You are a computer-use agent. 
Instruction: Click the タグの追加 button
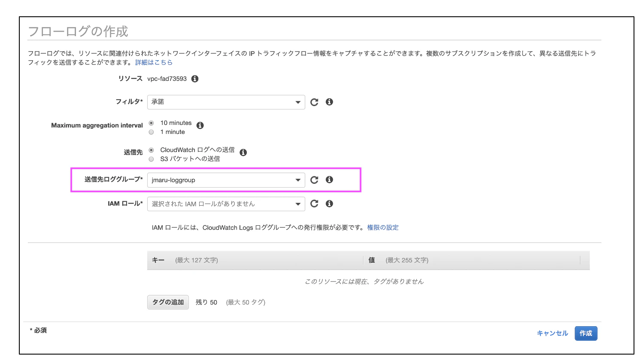tap(168, 302)
